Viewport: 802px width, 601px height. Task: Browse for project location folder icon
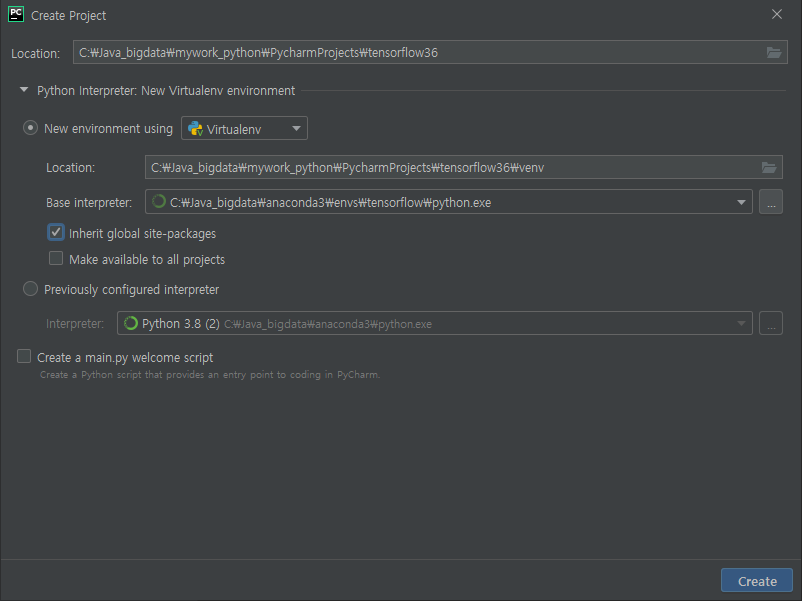(774, 52)
